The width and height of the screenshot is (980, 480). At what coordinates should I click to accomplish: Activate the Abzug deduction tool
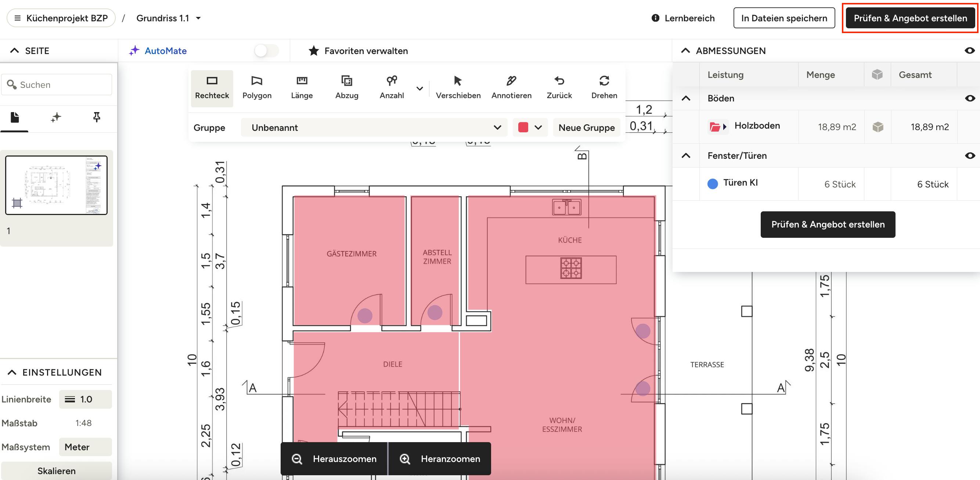347,88
